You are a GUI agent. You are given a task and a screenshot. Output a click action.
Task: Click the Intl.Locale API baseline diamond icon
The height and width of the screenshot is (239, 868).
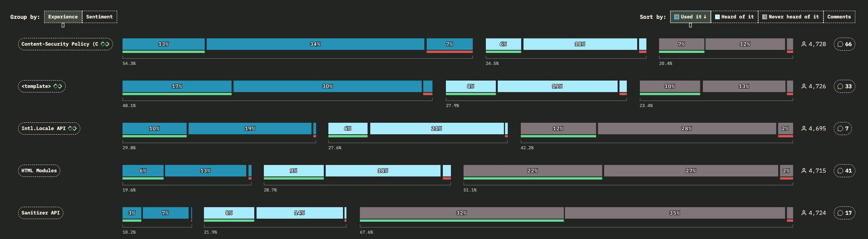pos(72,129)
